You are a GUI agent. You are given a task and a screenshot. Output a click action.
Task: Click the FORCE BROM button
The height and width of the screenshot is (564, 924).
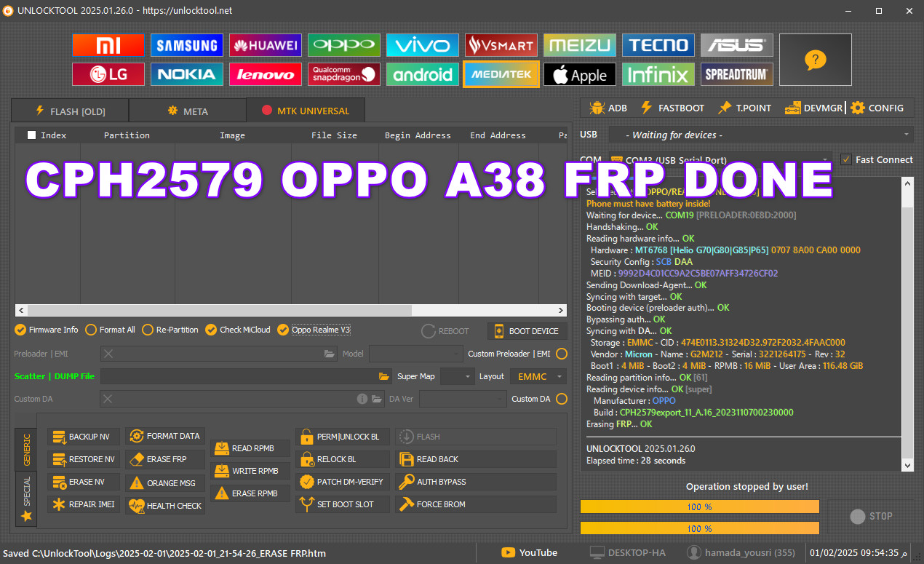pyautogui.click(x=476, y=504)
